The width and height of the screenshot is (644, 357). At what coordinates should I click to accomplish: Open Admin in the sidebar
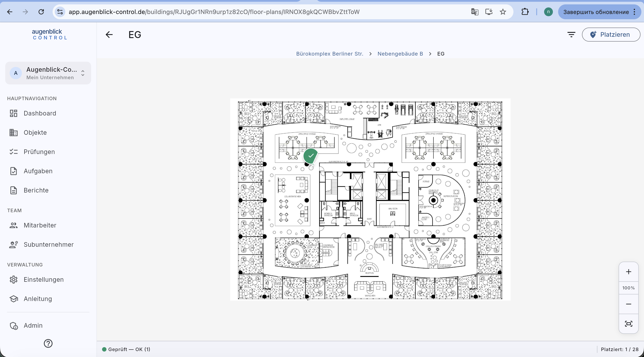click(48, 325)
